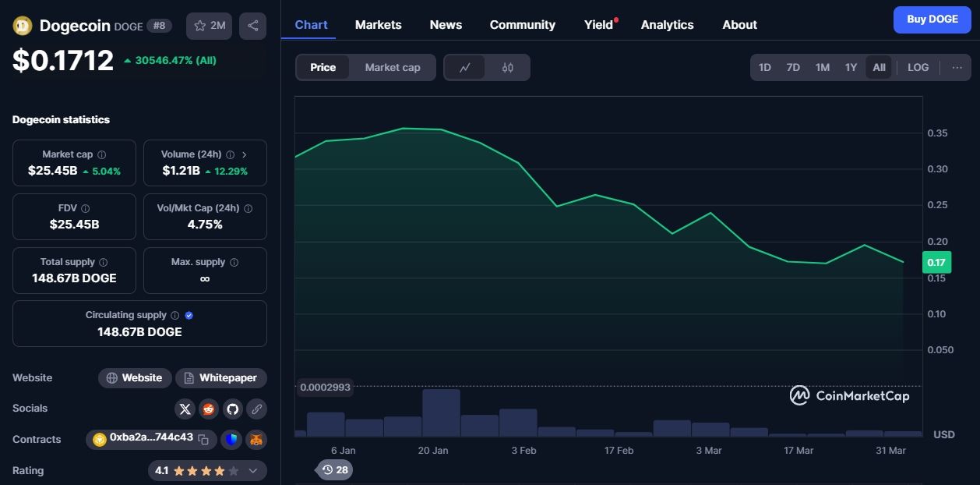Open the chart's more options ellipsis menu
The width and height of the screenshot is (980, 485).
tap(957, 68)
